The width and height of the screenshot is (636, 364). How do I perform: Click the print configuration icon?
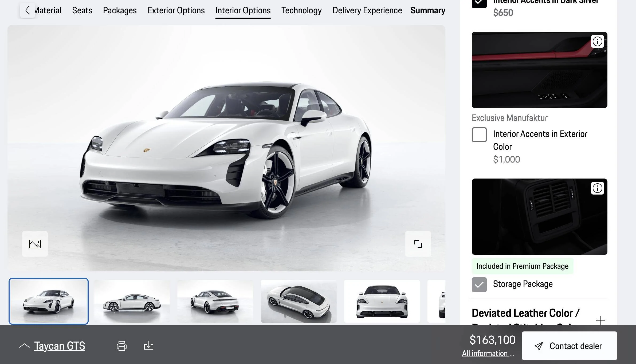click(x=122, y=346)
